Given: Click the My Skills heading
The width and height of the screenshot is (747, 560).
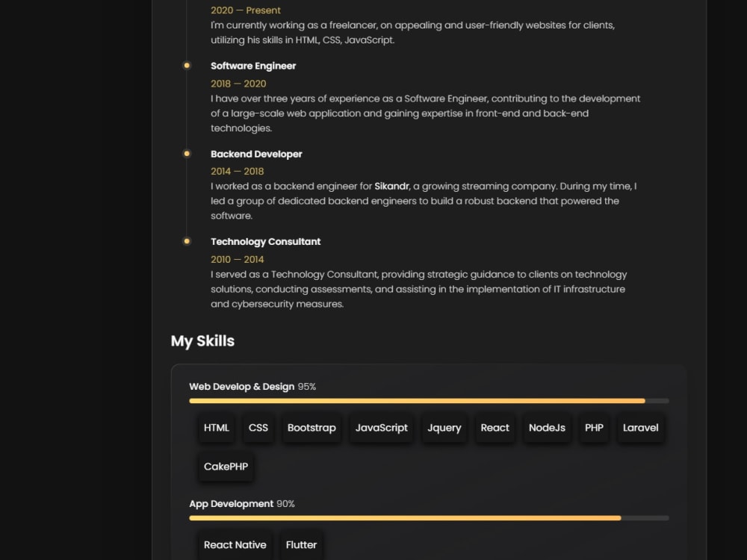Looking at the screenshot, I should point(202,341).
